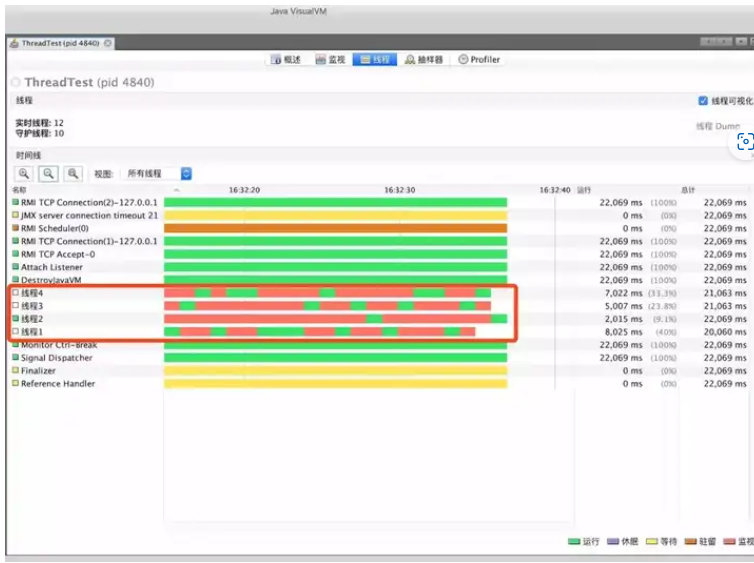
Task: Click the yellow 等待 legend swatch
Action: [x=652, y=542]
